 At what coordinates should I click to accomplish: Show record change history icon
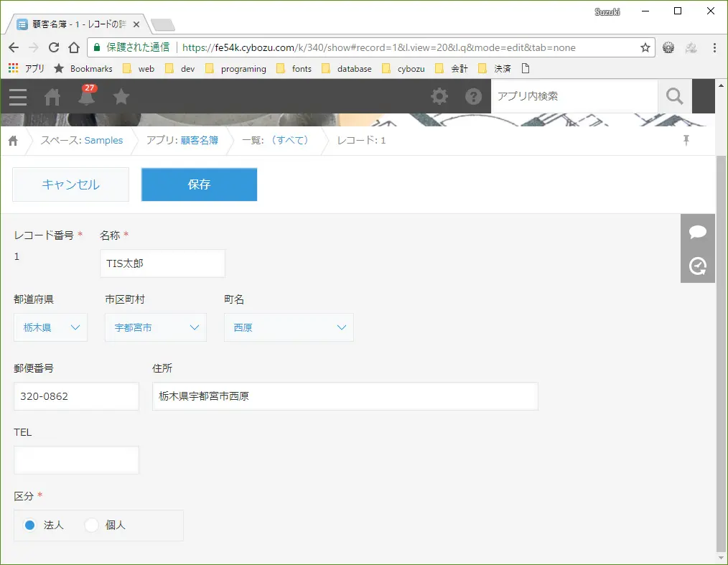(x=698, y=266)
